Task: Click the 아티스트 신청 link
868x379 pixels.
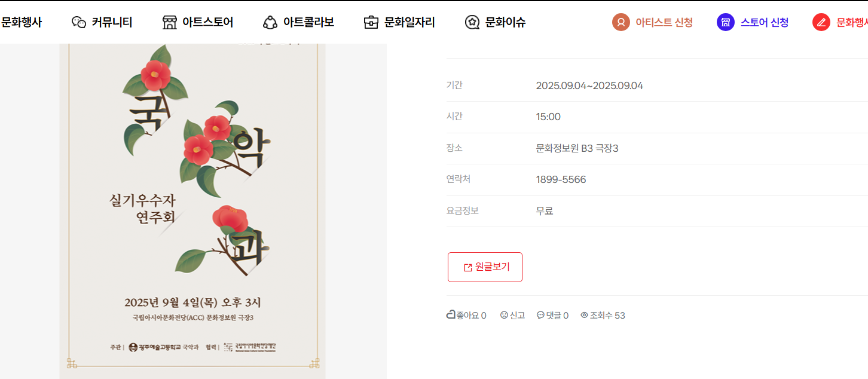Action: click(x=664, y=23)
